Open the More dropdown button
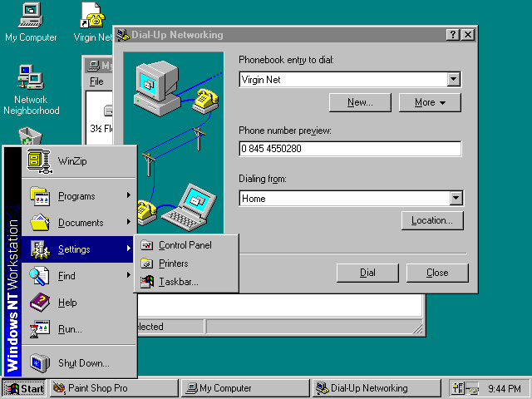Viewport: 532px width, 399px height. [x=430, y=102]
